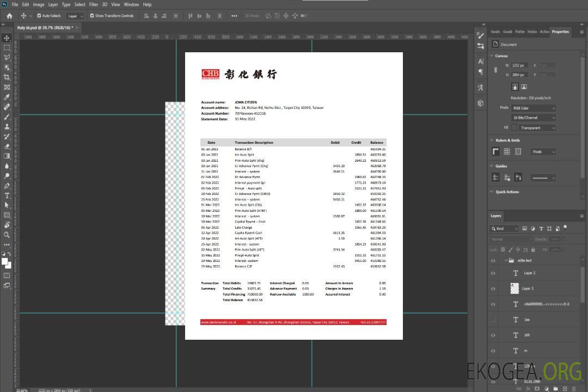The height and width of the screenshot is (392, 588).
Task: Select the Zoom tool in toolbar
Action: (x=7, y=235)
